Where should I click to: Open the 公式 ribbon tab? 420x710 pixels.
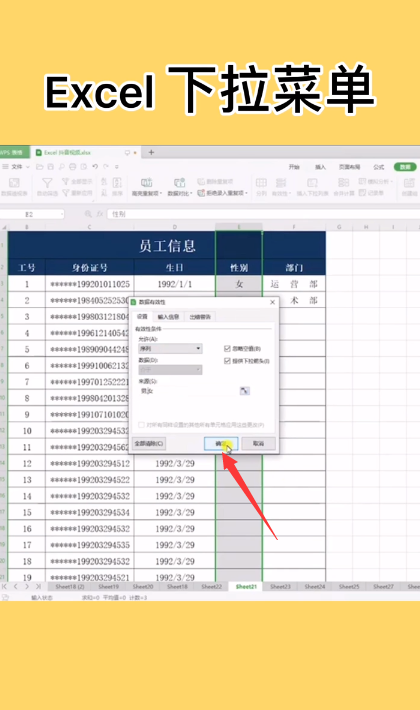tap(379, 167)
